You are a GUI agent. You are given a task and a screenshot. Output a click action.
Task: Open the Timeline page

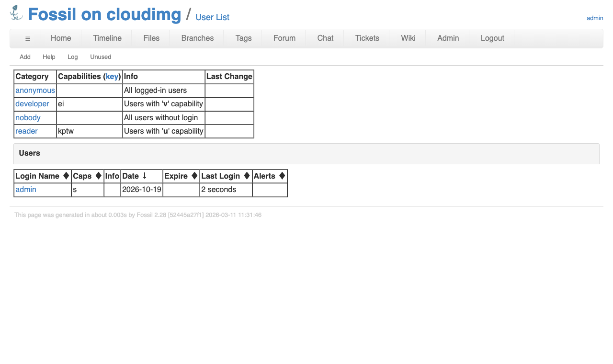pyautogui.click(x=107, y=38)
